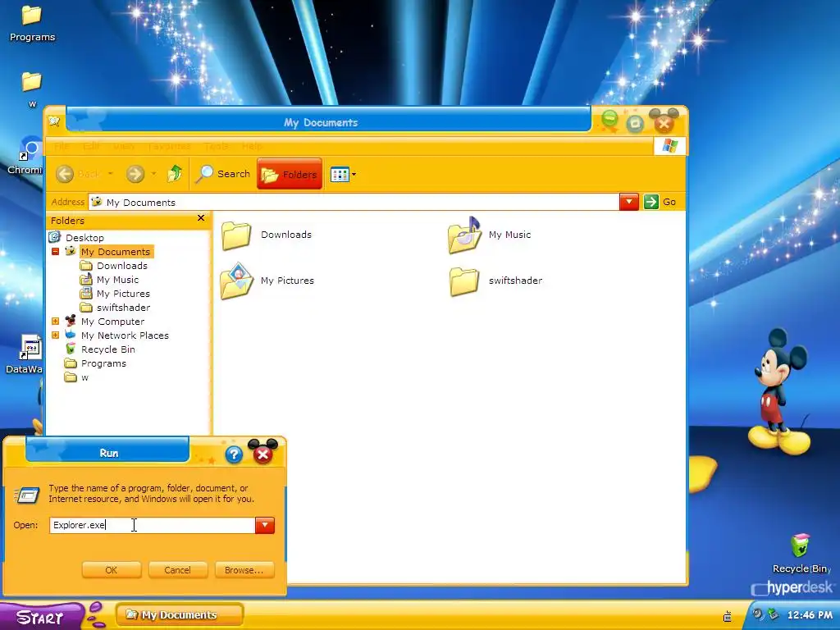Image resolution: width=840 pixels, height=630 pixels.
Task: Open the Forward history dropdown arrow
Action: [x=153, y=174]
